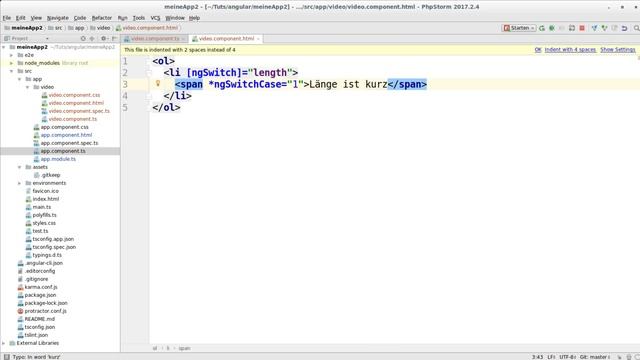Open the VCS menu

tap(155, 18)
